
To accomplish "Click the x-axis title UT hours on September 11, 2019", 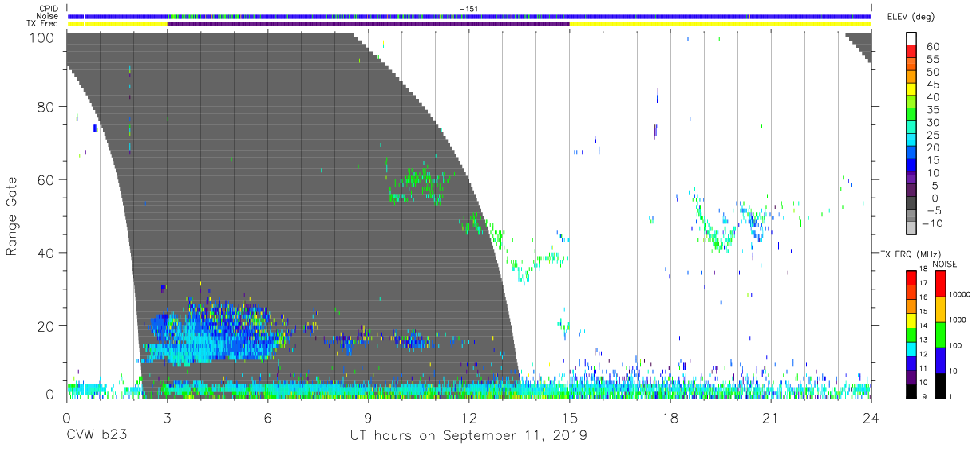I will 468,435.
